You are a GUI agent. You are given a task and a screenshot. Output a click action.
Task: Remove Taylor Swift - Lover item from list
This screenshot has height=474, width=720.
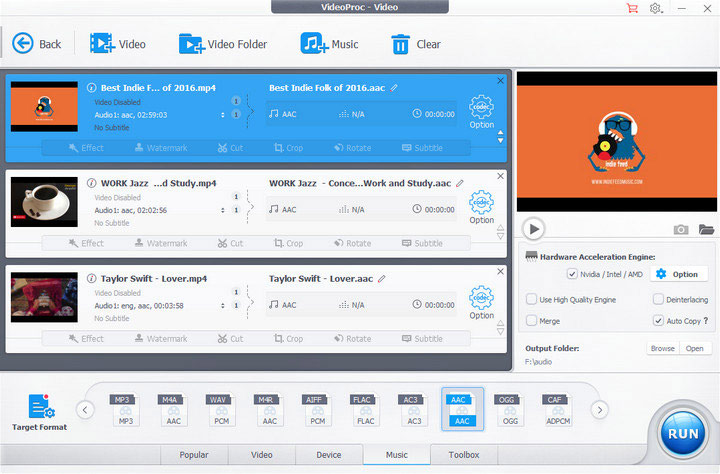coord(501,272)
